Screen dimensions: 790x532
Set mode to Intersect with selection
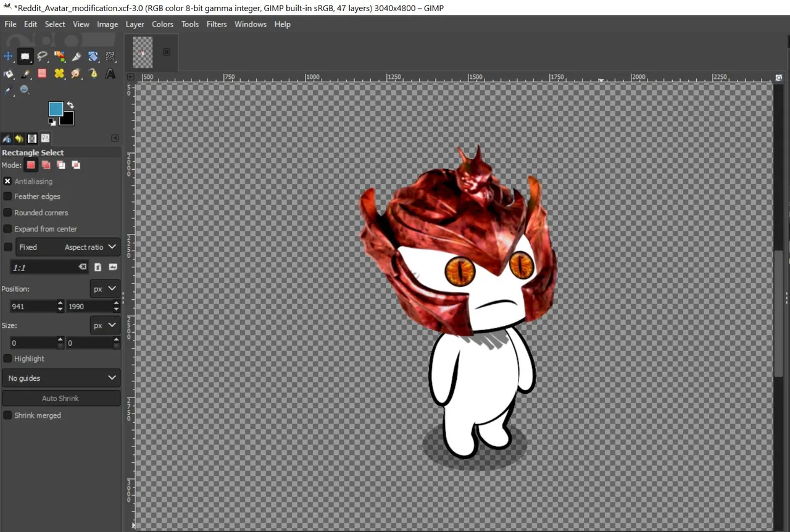[x=75, y=165]
